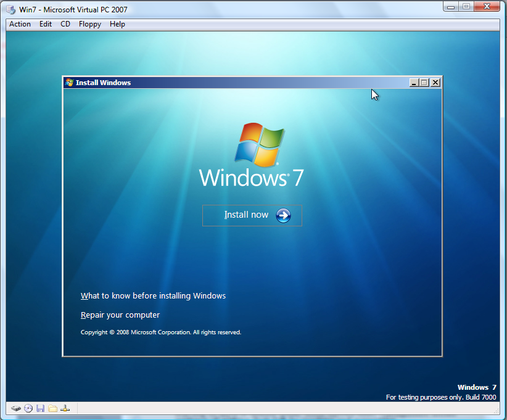507x420 pixels.
Task: Click the hard disk status icon
Action: (16, 408)
